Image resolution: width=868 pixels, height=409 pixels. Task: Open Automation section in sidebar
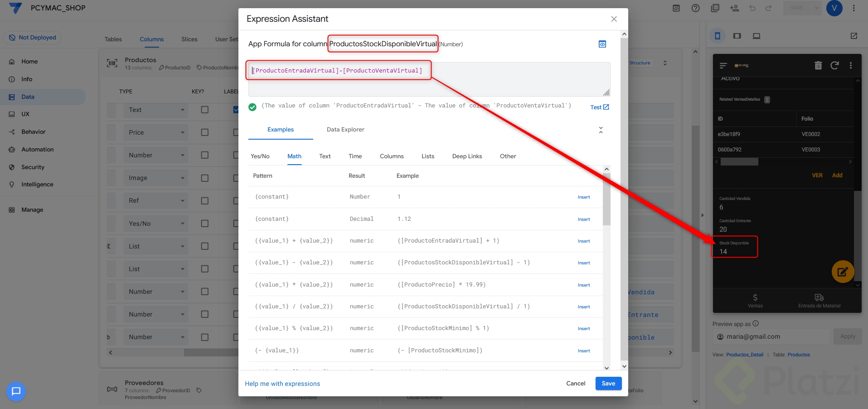[38, 150]
